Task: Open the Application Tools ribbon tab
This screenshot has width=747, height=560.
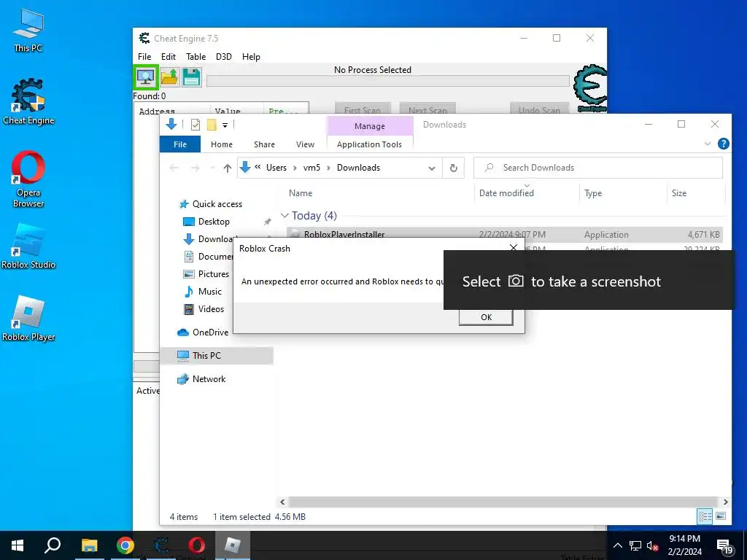Action: coord(369,144)
